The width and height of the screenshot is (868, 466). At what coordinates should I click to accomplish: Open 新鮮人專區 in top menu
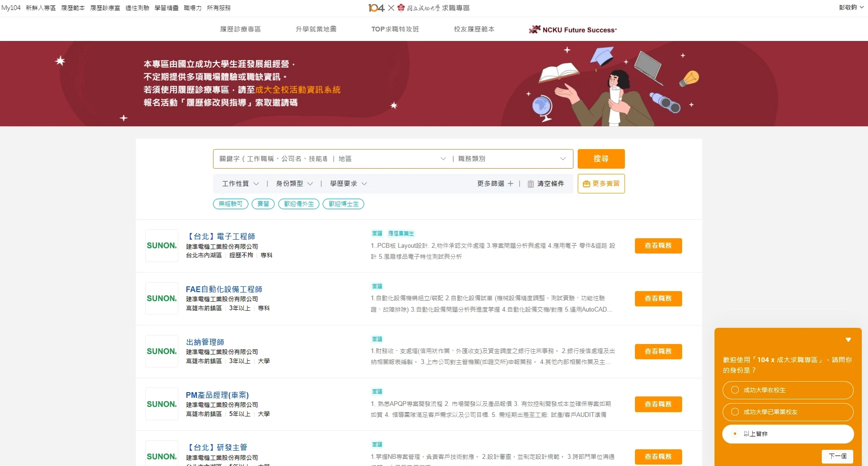pos(41,8)
